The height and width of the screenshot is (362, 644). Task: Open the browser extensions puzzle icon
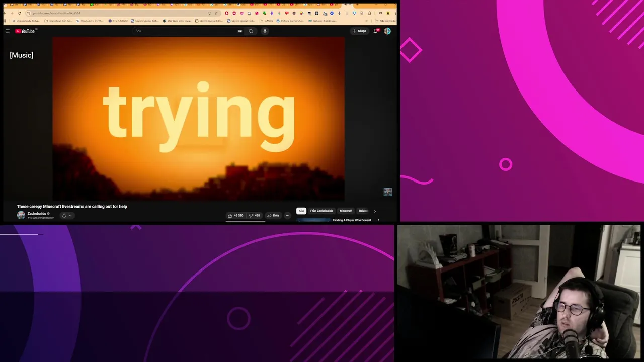[369, 13]
